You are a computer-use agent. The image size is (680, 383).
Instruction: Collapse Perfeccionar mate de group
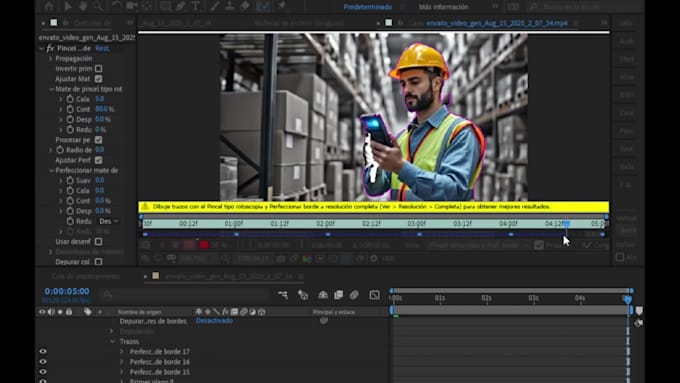(x=51, y=170)
